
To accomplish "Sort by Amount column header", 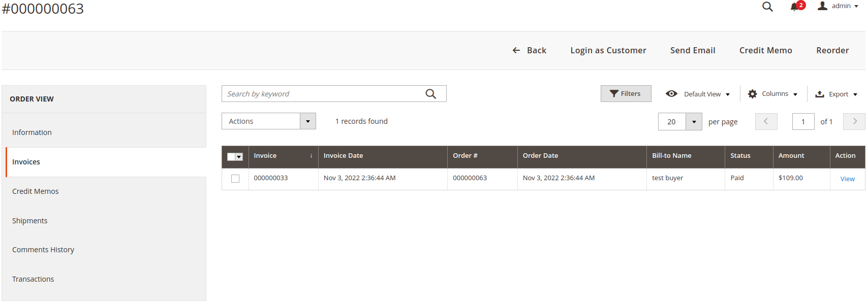I will coord(801,157).
